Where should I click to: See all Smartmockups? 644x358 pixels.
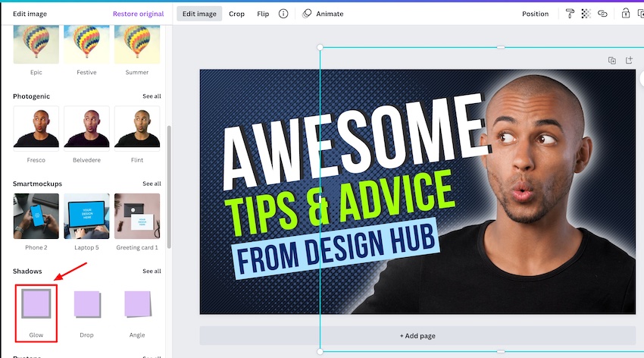tap(152, 184)
